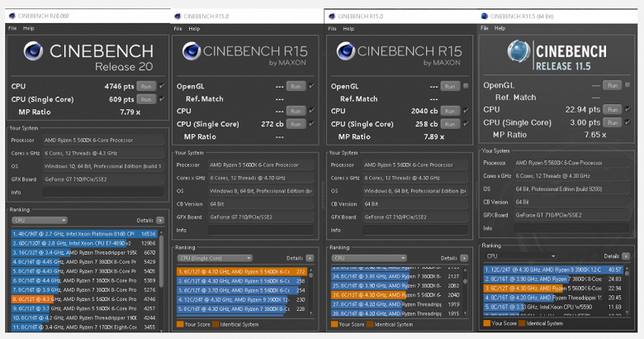The height and width of the screenshot is (339, 644).
Task: Click the Cinebench R11.5 title bar app icon
Action: coord(484,16)
